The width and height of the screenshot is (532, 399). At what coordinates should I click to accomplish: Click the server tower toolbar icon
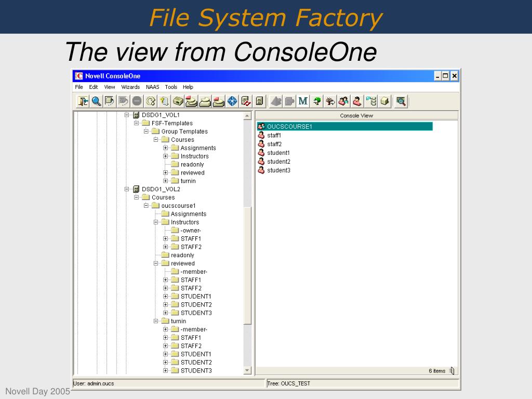(259, 101)
